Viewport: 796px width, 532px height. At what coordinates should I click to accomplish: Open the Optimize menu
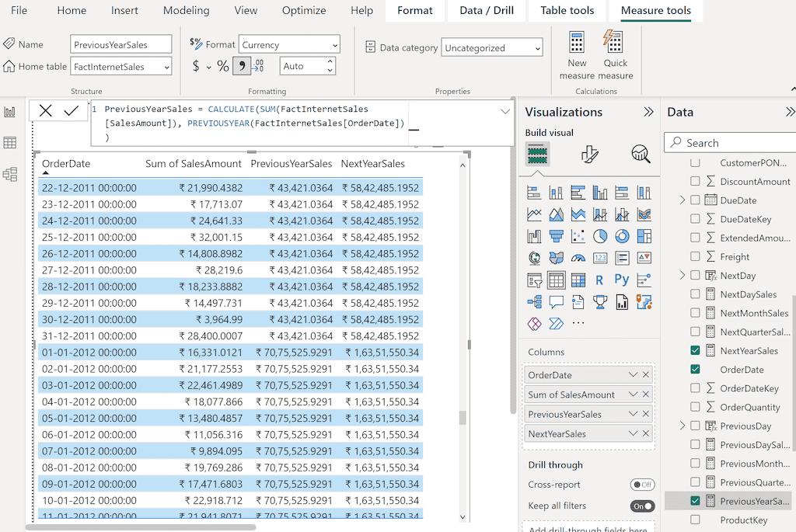pyautogui.click(x=304, y=11)
